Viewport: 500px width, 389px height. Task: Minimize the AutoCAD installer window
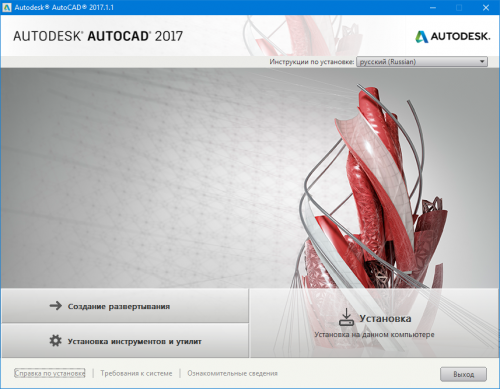click(433, 7)
